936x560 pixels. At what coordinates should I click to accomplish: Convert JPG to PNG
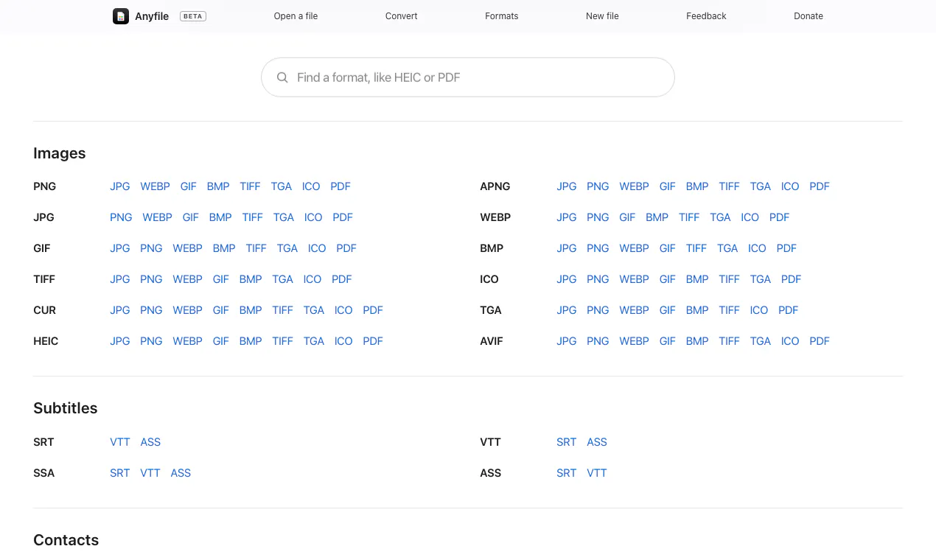click(121, 217)
